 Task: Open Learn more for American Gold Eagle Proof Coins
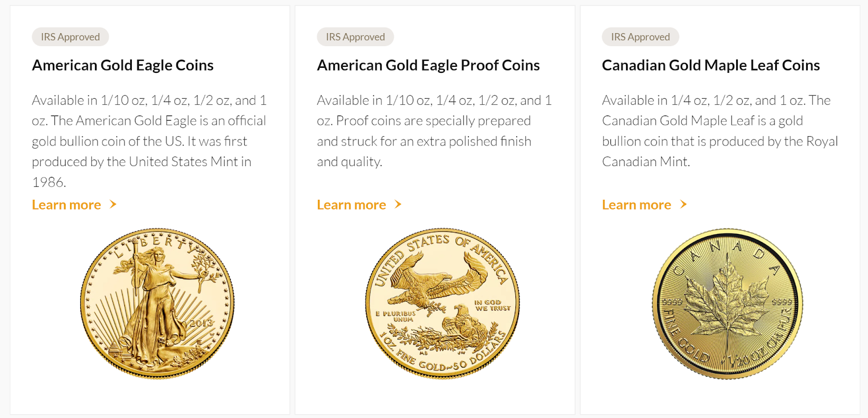click(x=352, y=205)
